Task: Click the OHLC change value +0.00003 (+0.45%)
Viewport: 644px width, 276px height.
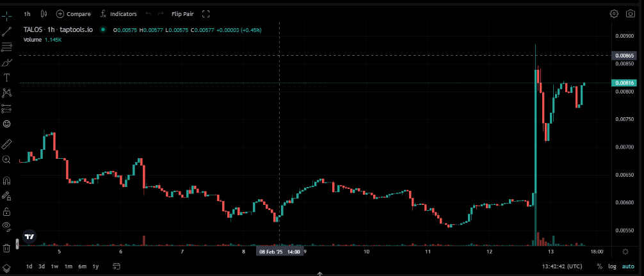Action: pos(239,30)
